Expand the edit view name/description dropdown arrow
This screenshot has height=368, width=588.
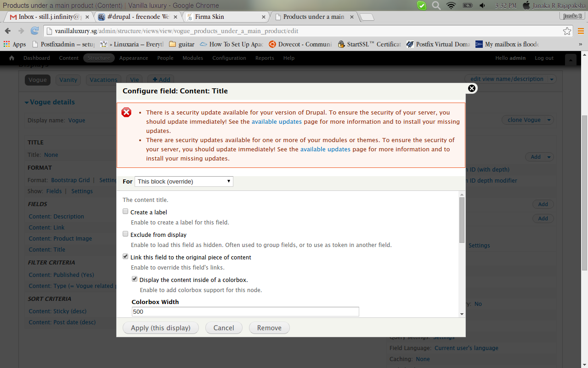tap(552, 79)
